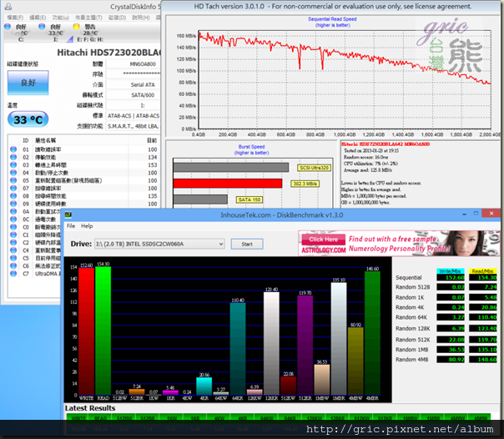Click status icon for SMART ID C2
This screenshot has width=504, height=439.
(x=13, y=242)
